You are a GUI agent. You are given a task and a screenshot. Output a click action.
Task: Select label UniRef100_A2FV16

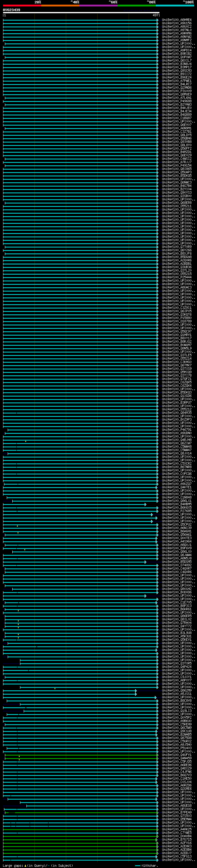tap(177, 843)
